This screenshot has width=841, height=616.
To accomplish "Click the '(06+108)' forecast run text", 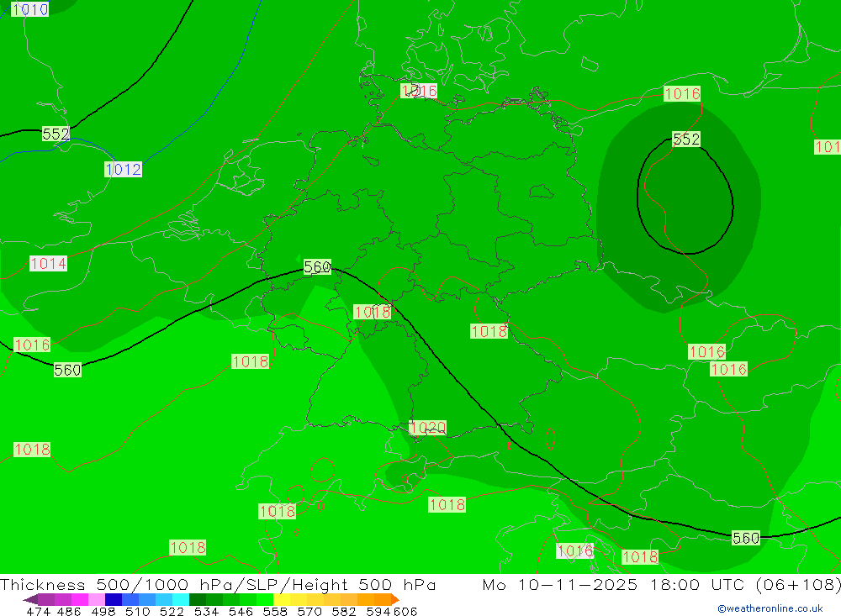I will click(x=797, y=584).
